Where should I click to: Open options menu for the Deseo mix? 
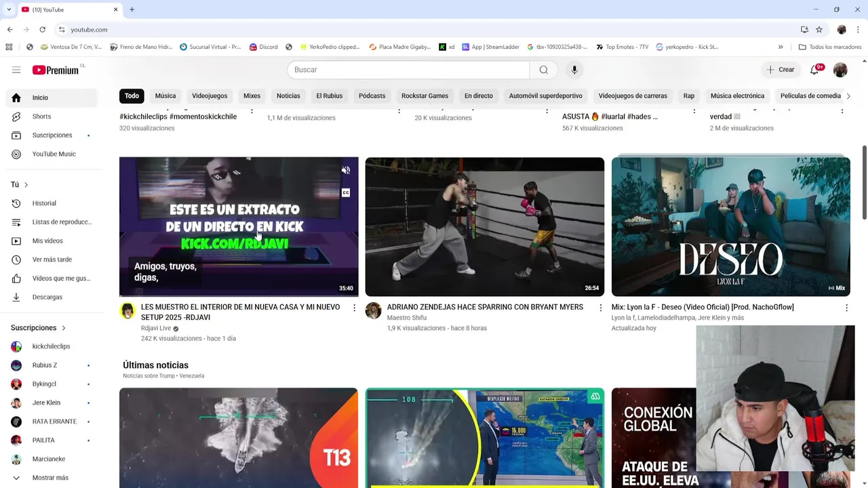(x=846, y=308)
